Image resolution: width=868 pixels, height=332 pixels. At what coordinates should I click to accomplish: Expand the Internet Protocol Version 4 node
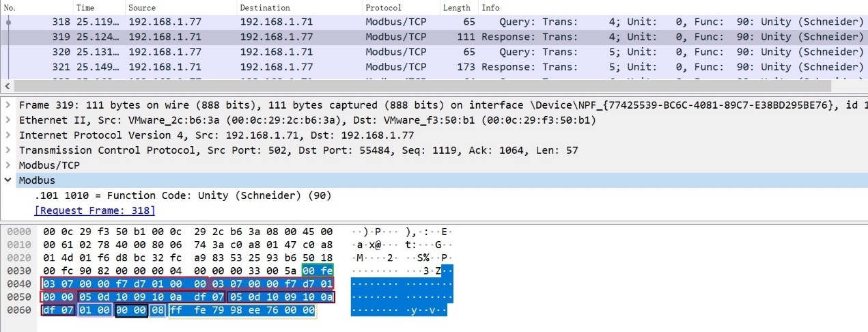(x=8, y=135)
